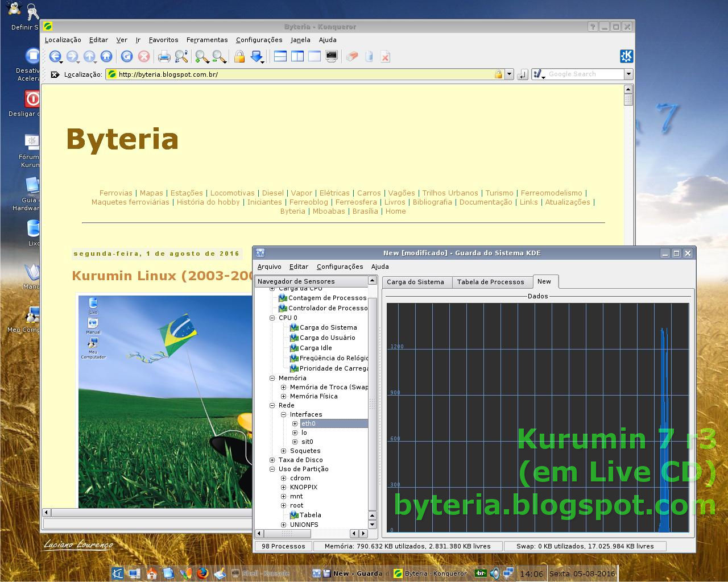This screenshot has height=582, width=728.
Task: Switch to the Tabela de Processos tab
Action: click(x=492, y=281)
